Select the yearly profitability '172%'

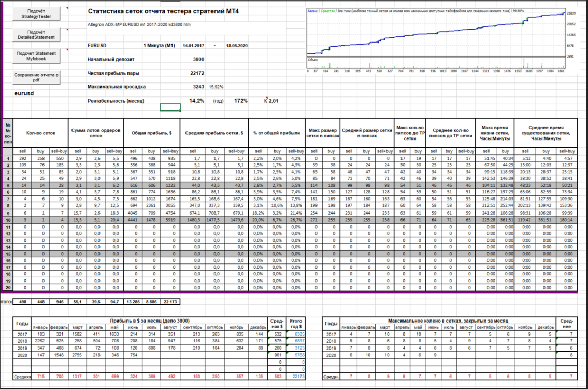(x=241, y=101)
